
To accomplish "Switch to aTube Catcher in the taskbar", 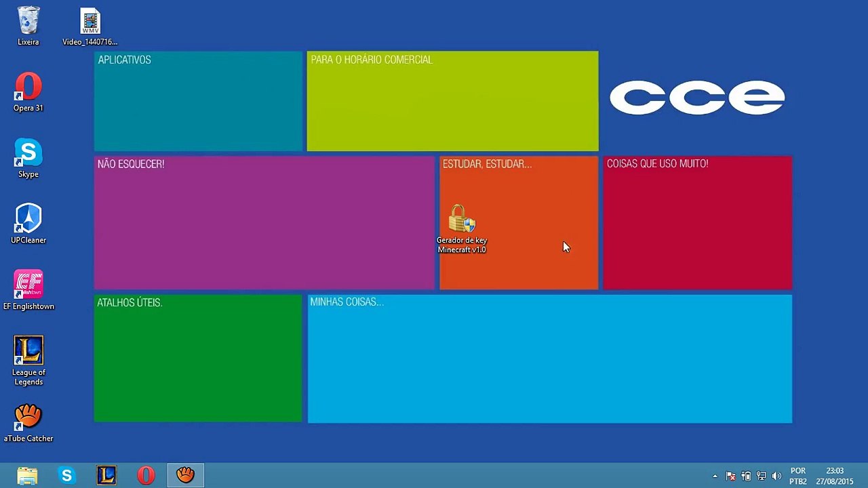I will pyautogui.click(x=185, y=475).
